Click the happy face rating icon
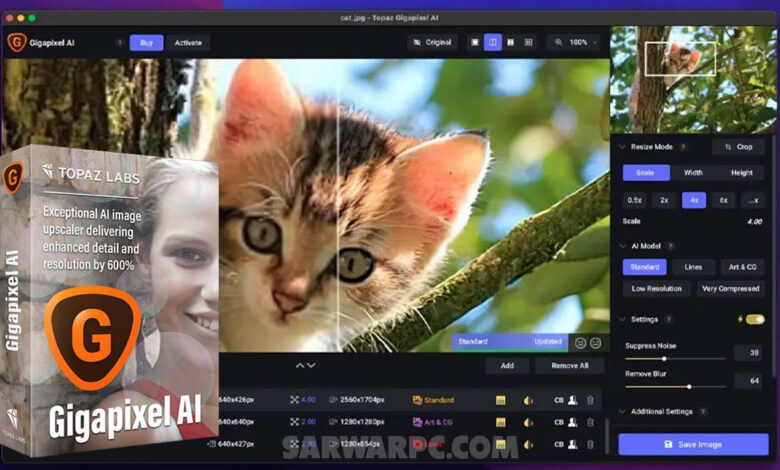780x470 pixels. (580, 343)
